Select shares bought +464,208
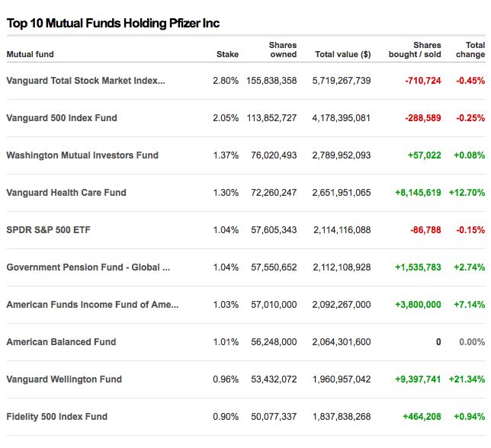The image size is (491, 448). pos(422,417)
